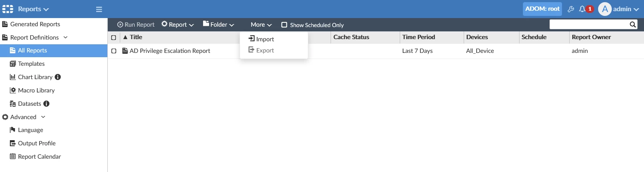Click the Fortinet grid logo icon
Screen dimensions: 644x172
pyautogui.click(x=8, y=9)
